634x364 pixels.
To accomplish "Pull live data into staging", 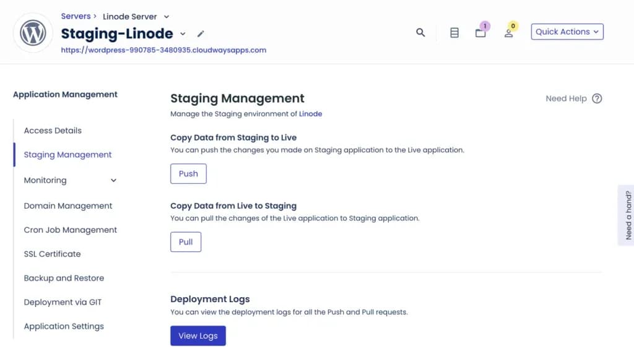I will click(185, 241).
